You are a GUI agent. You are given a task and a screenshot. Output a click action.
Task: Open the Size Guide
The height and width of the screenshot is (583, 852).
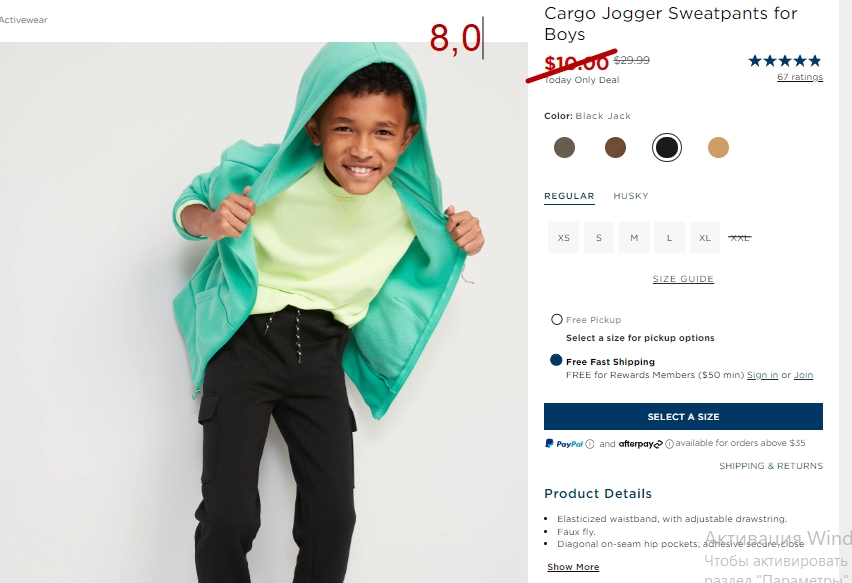[683, 279]
